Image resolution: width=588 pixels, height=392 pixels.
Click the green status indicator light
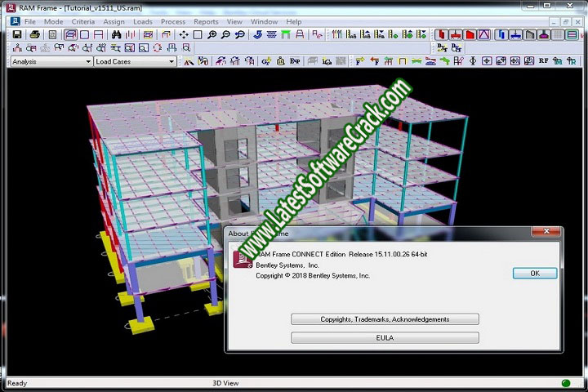click(566, 383)
